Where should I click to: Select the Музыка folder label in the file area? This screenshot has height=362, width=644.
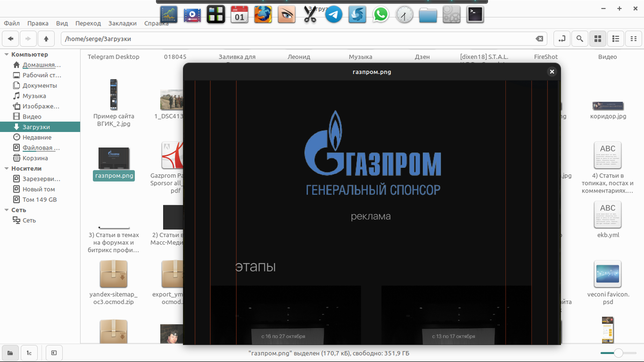point(360,57)
